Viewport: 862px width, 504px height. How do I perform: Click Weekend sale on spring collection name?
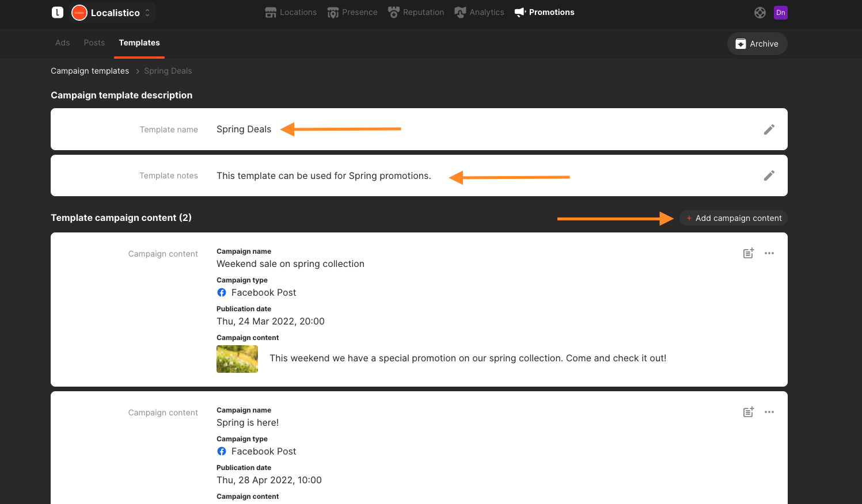(x=290, y=264)
